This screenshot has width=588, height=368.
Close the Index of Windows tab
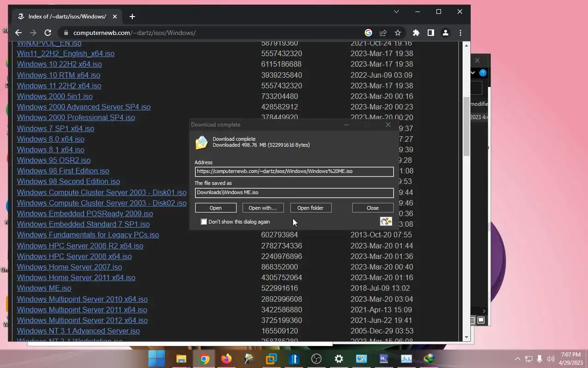click(115, 17)
